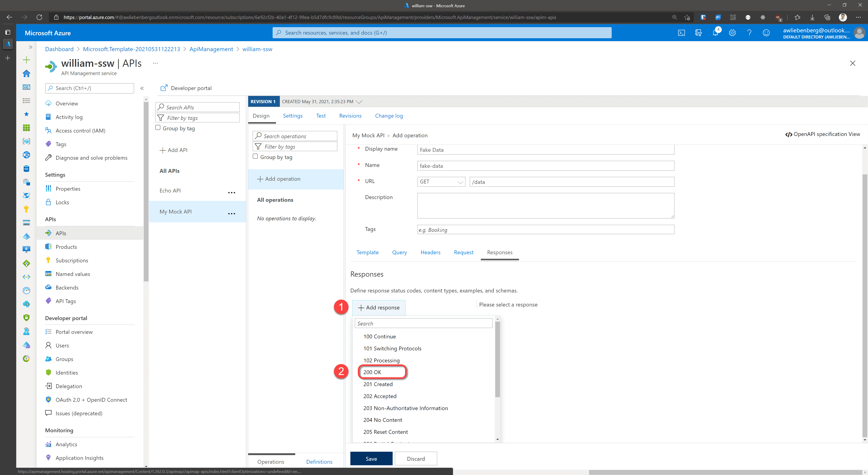868x475 pixels.
Task: Click the help question mark icon
Action: (749, 33)
